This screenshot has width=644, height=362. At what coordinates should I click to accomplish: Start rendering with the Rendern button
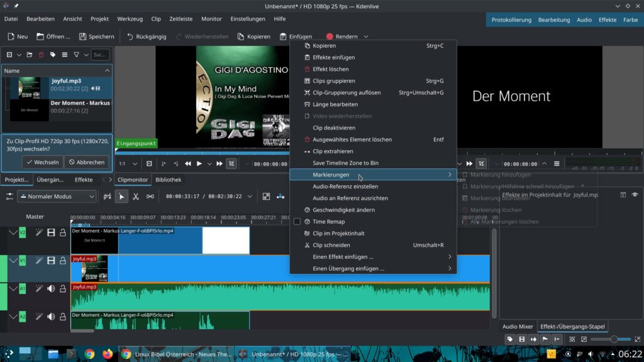pyautogui.click(x=342, y=36)
